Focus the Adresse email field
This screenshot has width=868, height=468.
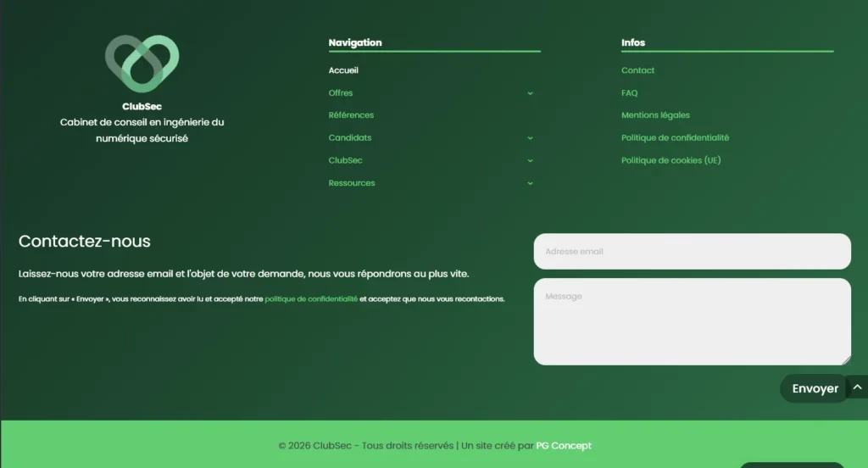(692, 252)
